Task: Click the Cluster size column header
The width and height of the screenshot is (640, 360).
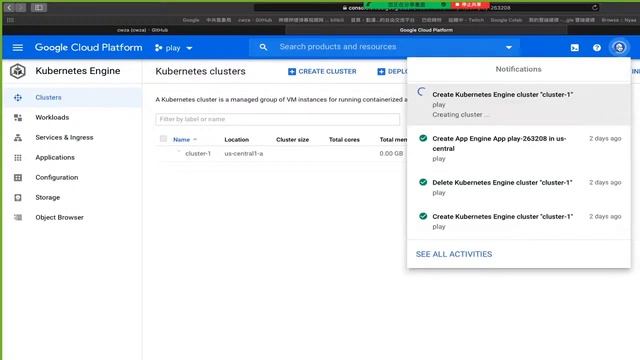Action: [292, 140]
